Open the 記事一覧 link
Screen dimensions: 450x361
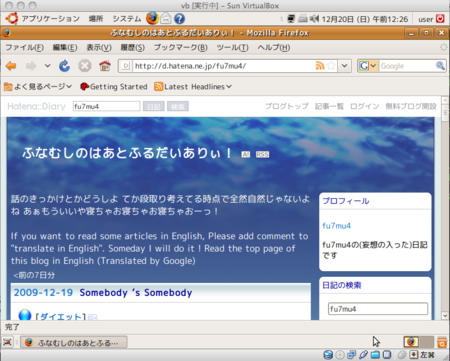[x=329, y=106]
